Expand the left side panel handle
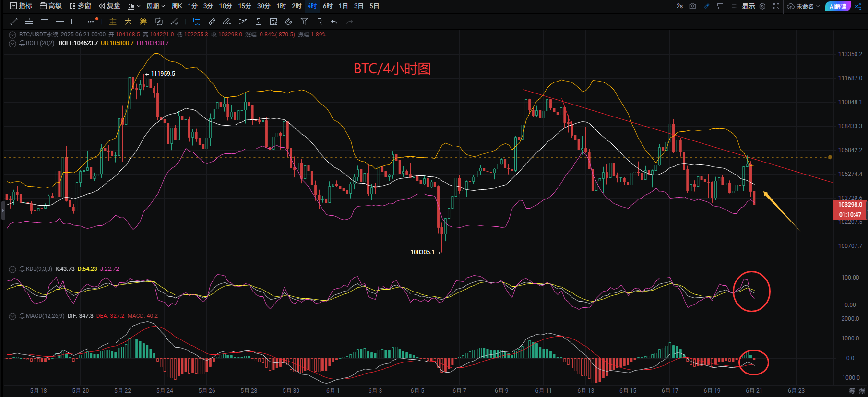The width and height of the screenshot is (868, 397). click(3, 210)
